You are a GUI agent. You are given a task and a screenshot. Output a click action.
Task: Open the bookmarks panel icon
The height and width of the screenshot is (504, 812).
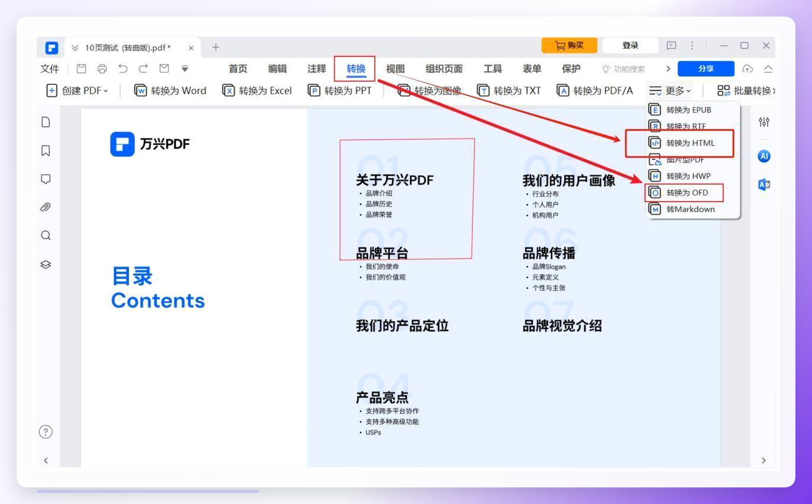point(46,150)
